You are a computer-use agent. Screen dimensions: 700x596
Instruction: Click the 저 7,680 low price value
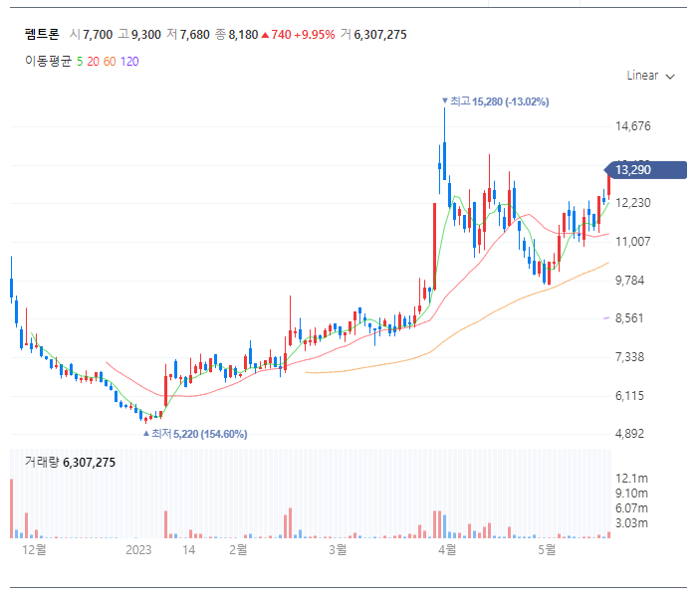188,35
